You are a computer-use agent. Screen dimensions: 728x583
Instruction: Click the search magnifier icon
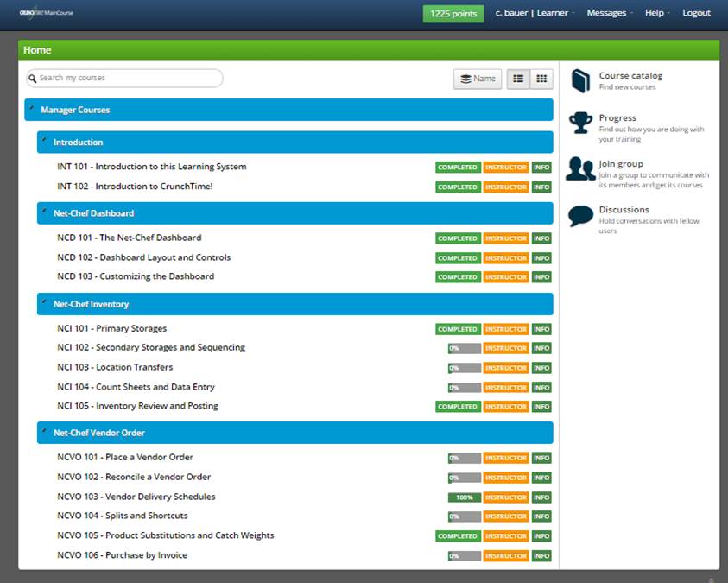33,79
